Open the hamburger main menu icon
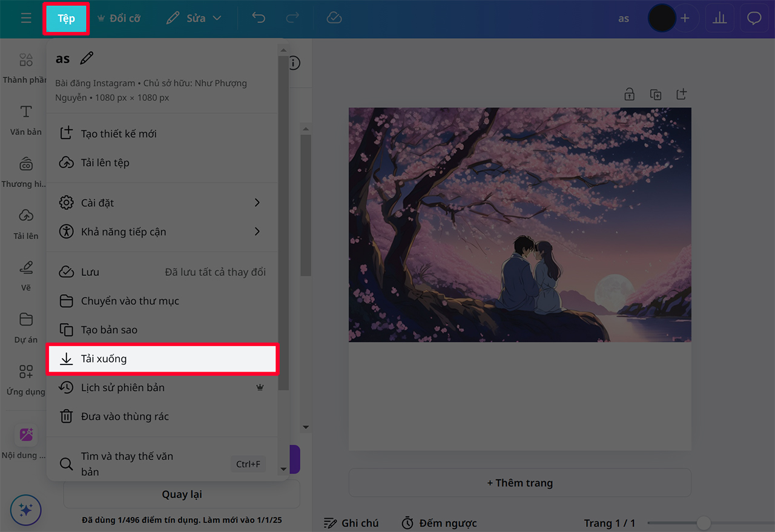The image size is (775, 532). pos(26,18)
